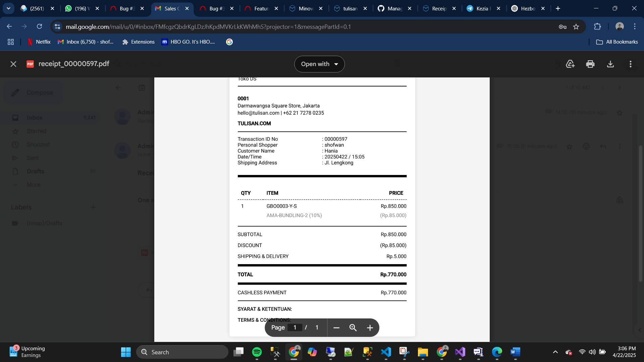Zoom out the PDF page
Viewport: 644px width, 362px height.
[336, 327]
